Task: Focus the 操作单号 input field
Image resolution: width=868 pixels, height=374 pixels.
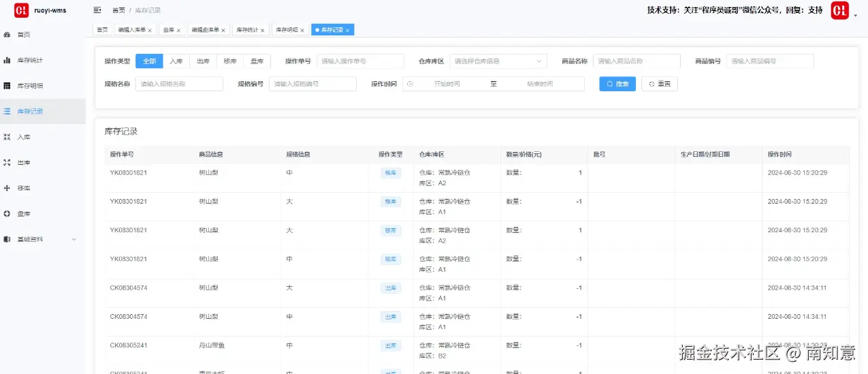Action: (x=360, y=61)
